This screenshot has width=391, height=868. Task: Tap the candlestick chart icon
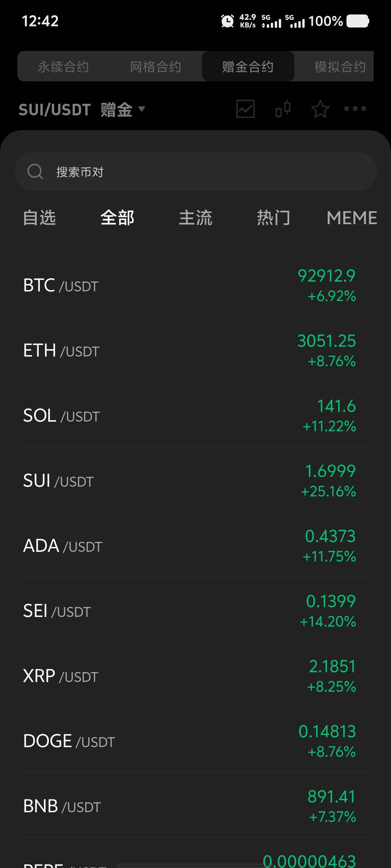[283, 109]
